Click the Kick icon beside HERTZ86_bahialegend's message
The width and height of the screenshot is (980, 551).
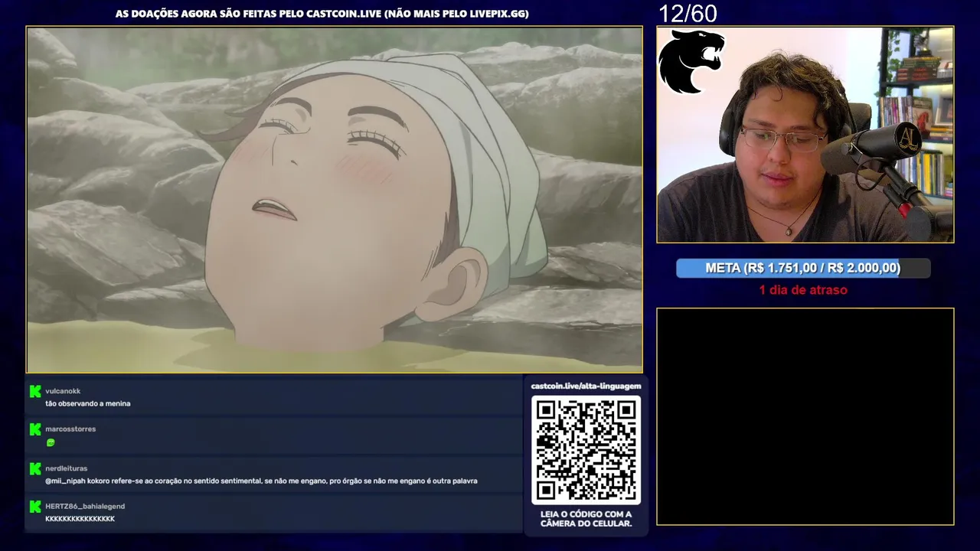click(34, 507)
